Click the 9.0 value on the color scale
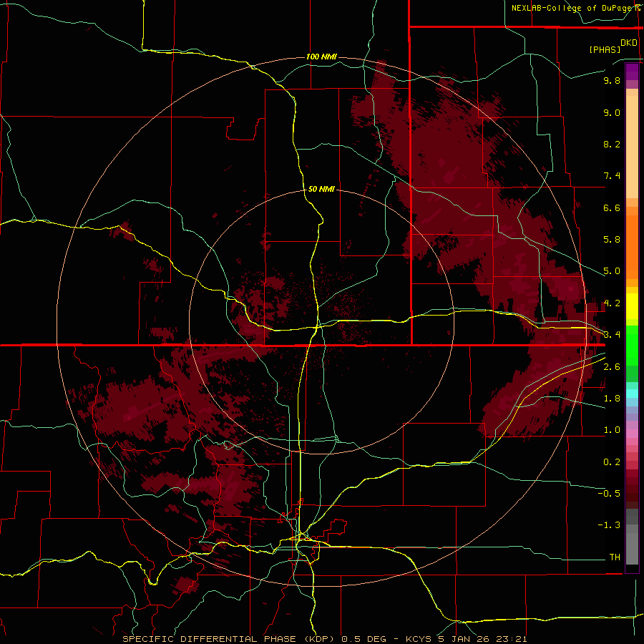 tap(612, 112)
